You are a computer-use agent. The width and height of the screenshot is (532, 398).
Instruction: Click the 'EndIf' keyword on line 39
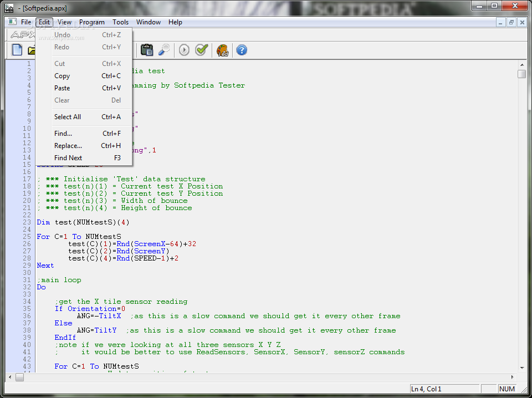65,338
